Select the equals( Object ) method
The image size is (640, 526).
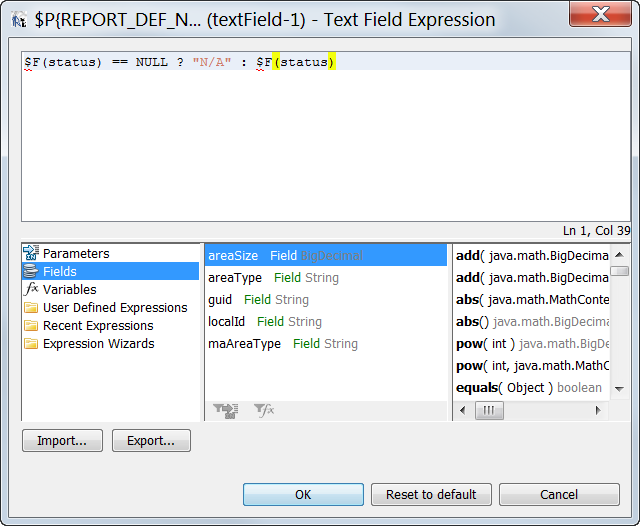pyautogui.click(x=529, y=388)
